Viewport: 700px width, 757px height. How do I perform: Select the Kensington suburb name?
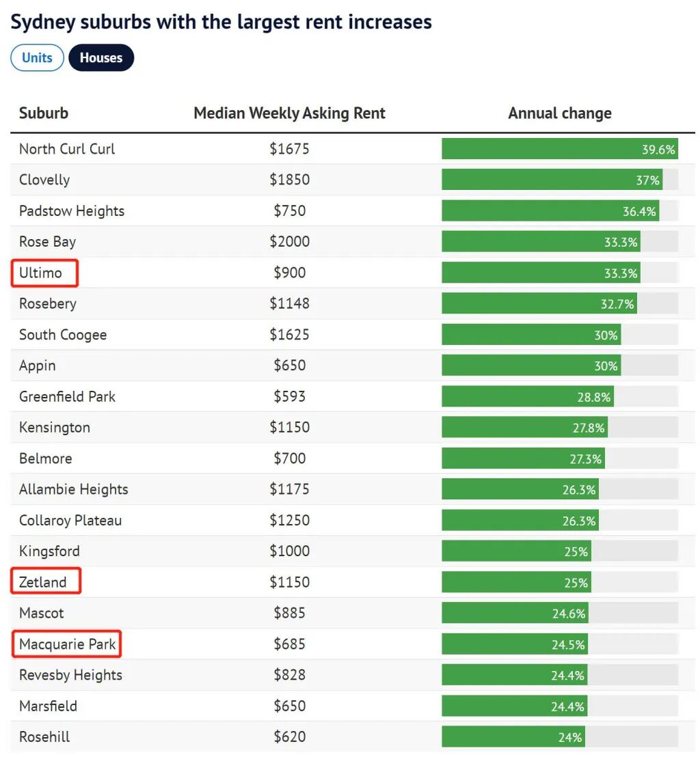pyautogui.click(x=55, y=428)
